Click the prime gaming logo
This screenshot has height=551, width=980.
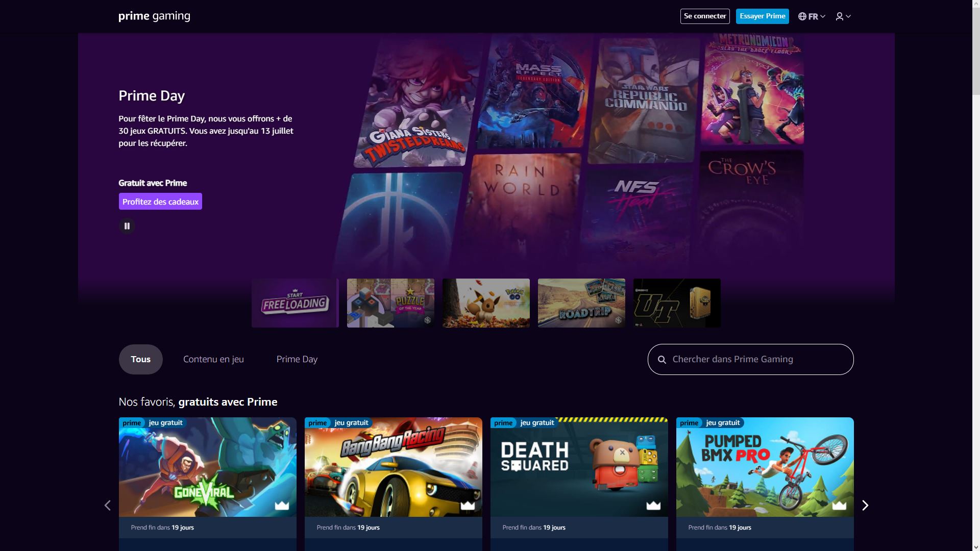[154, 16]
